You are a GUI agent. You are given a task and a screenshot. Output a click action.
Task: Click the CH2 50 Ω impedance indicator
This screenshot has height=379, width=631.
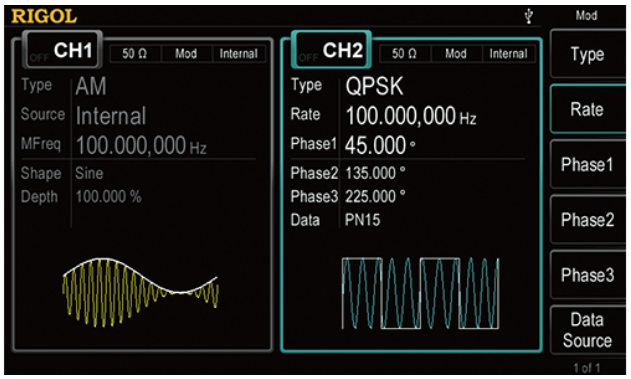tap(404, 54)
